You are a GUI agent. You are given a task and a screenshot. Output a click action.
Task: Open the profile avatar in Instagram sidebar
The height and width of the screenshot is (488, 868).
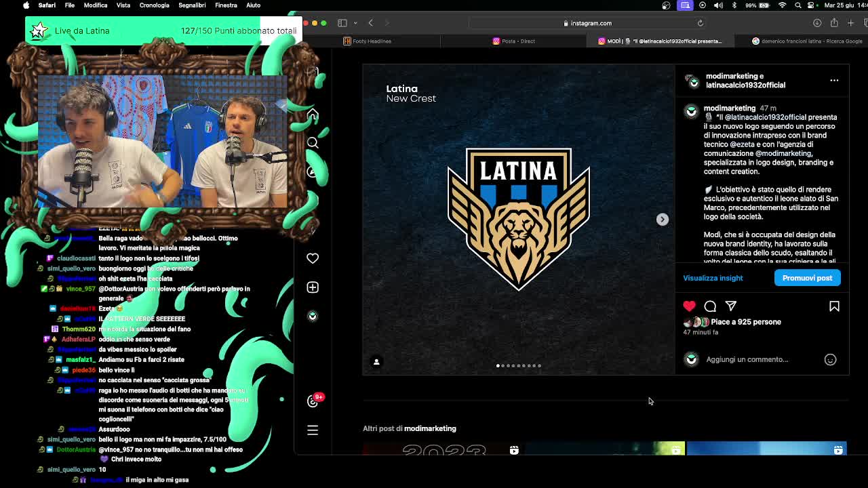313,316
